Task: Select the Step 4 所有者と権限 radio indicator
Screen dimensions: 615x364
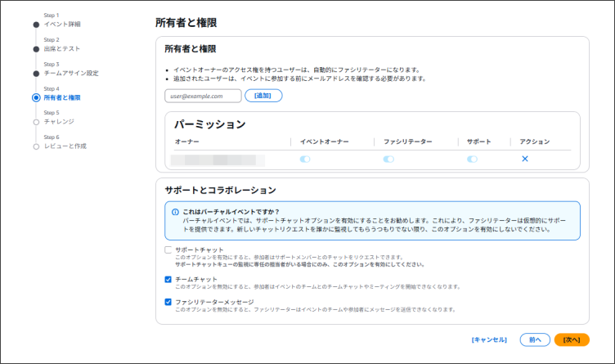Action: coord(36,97)
